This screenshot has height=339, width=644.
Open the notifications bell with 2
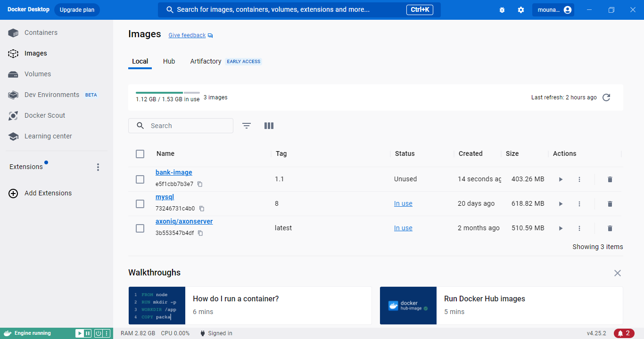click(624, 333)
